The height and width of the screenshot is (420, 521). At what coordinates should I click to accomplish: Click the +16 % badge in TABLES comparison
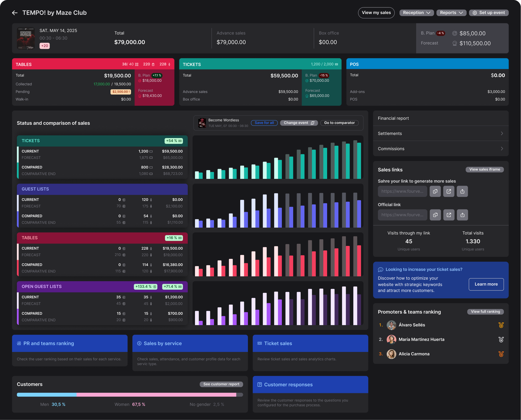(174, 238)
